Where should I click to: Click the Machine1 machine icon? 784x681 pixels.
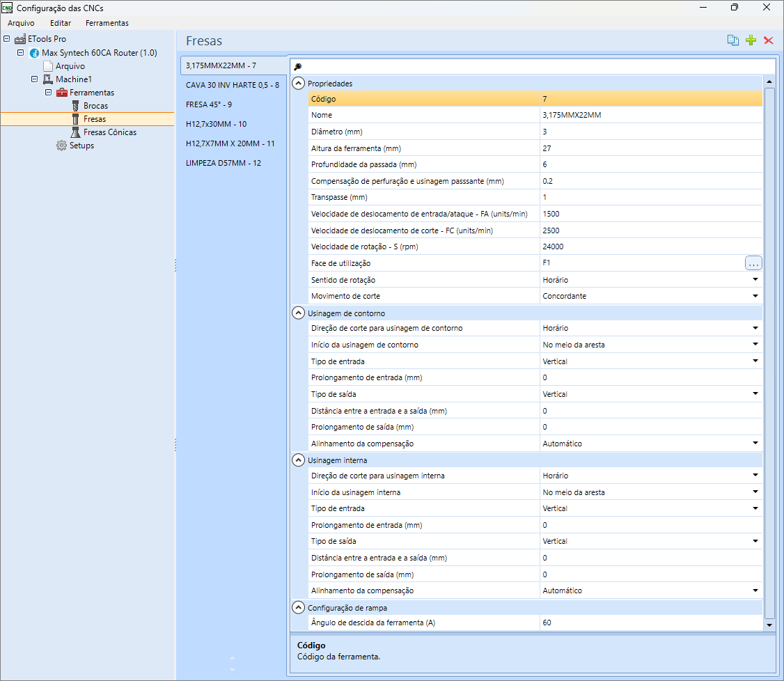[x=48, y=79]
